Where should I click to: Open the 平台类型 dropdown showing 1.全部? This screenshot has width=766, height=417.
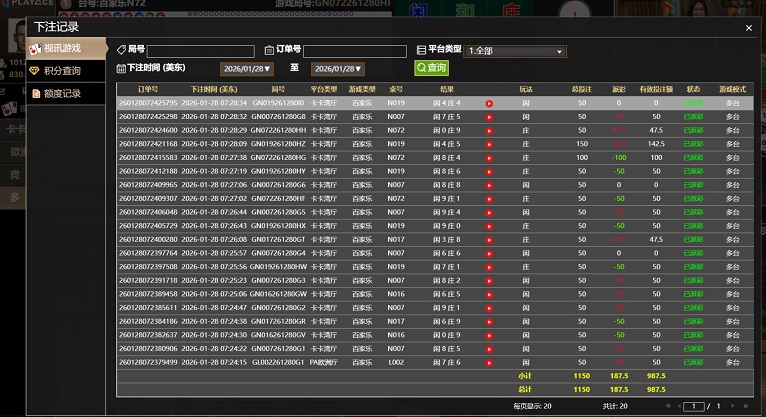(529, 51)
